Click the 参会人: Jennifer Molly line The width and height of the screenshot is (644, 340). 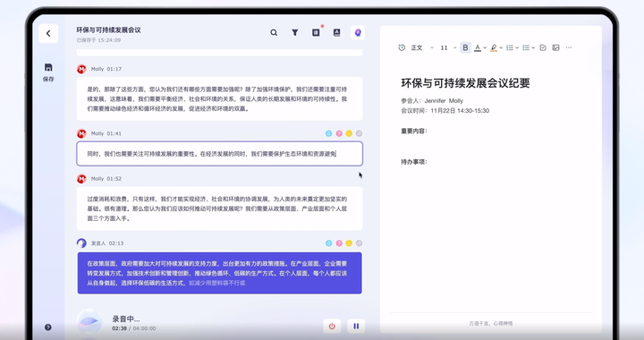[432, 100]
